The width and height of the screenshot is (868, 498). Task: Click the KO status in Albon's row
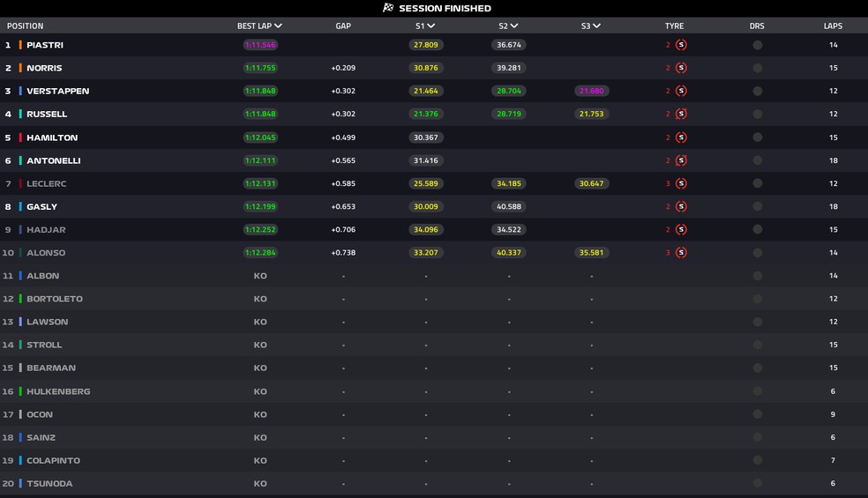point(260,276)
